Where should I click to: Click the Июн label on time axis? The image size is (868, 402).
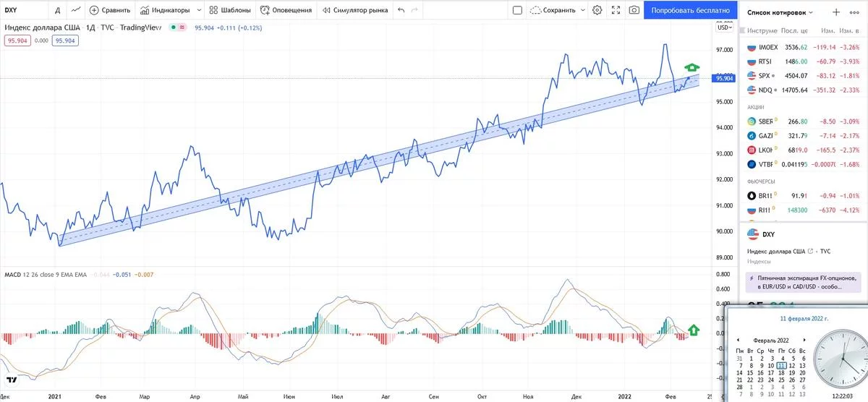(290, 397)
